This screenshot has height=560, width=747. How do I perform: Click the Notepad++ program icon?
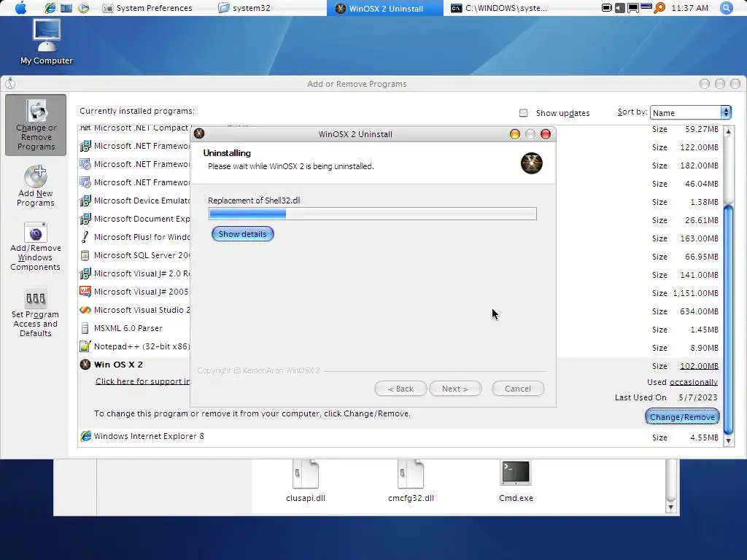85,346
